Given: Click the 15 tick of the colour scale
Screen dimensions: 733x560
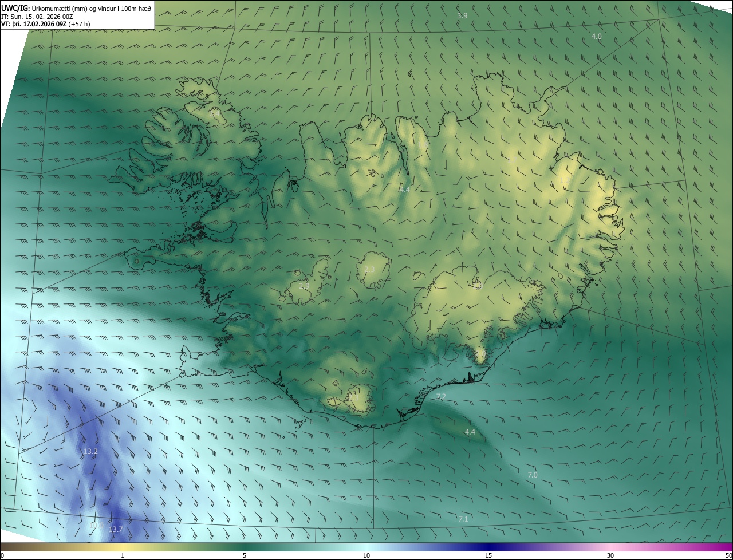Looking at the screenshot, I should coord(488,556).
